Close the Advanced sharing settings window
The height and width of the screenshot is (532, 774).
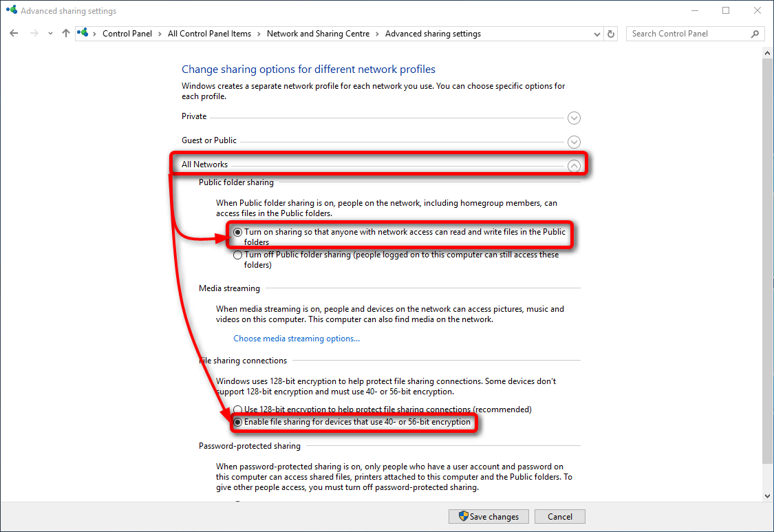click(x=757, y=10)
